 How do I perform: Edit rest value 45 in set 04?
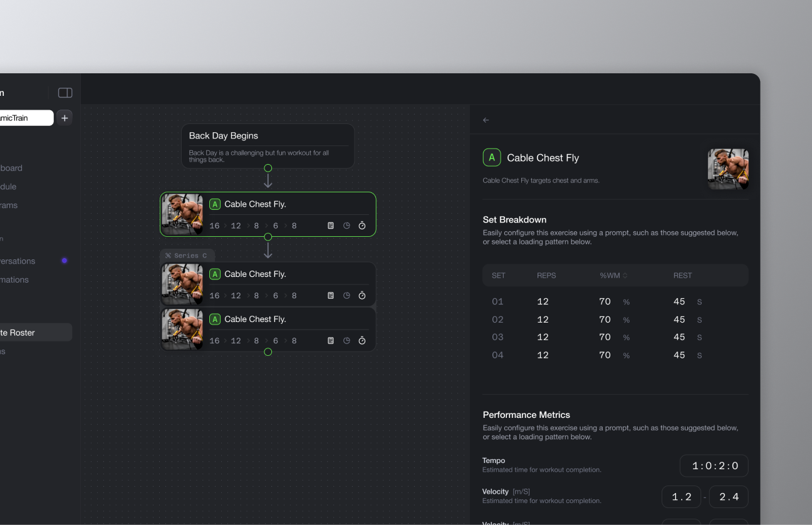[679, 355]
